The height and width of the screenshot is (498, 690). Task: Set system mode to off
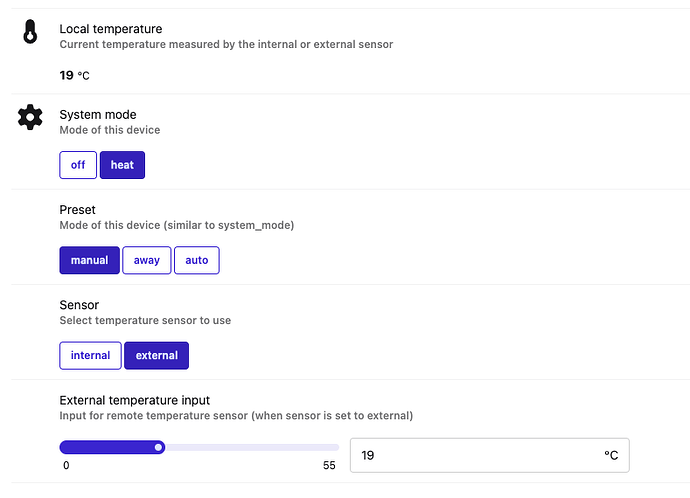tap(78, 165)
